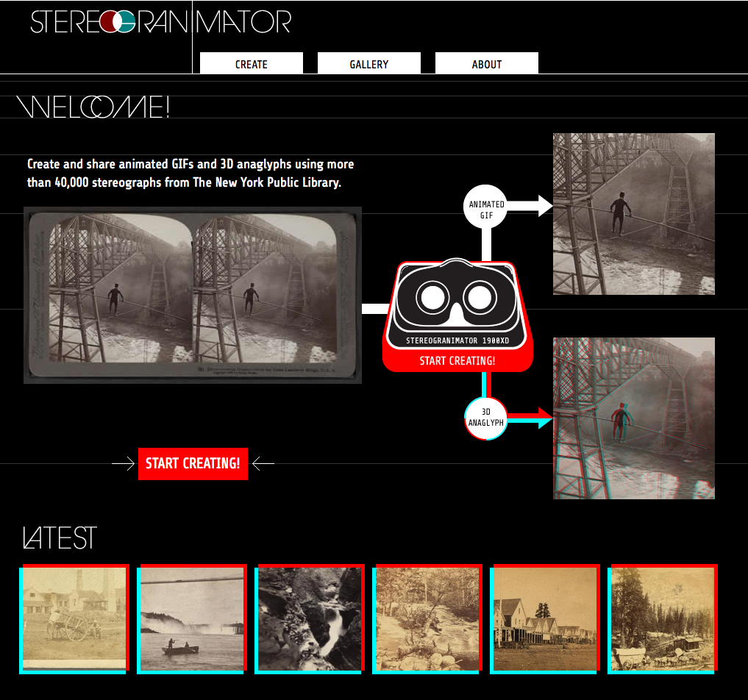Open the Create tab
The image size is (748, 700).
[x=251, y=64]
